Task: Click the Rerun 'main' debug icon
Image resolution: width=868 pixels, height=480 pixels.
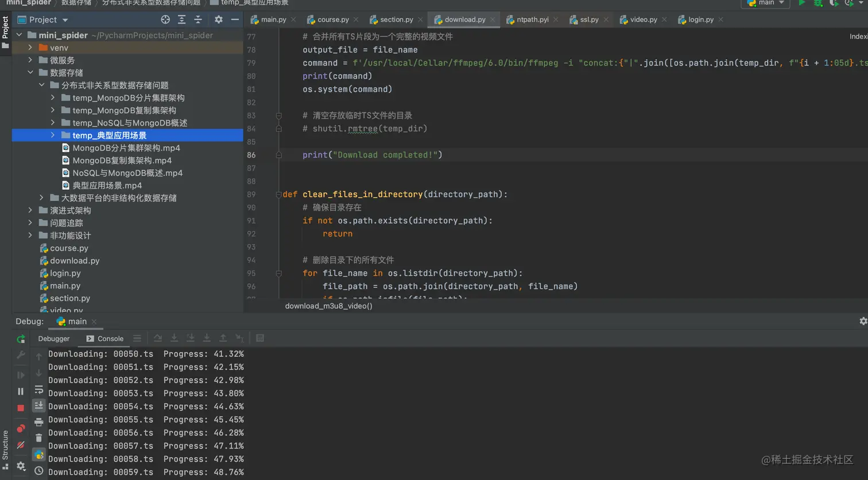Action: [x=21, y=339]
